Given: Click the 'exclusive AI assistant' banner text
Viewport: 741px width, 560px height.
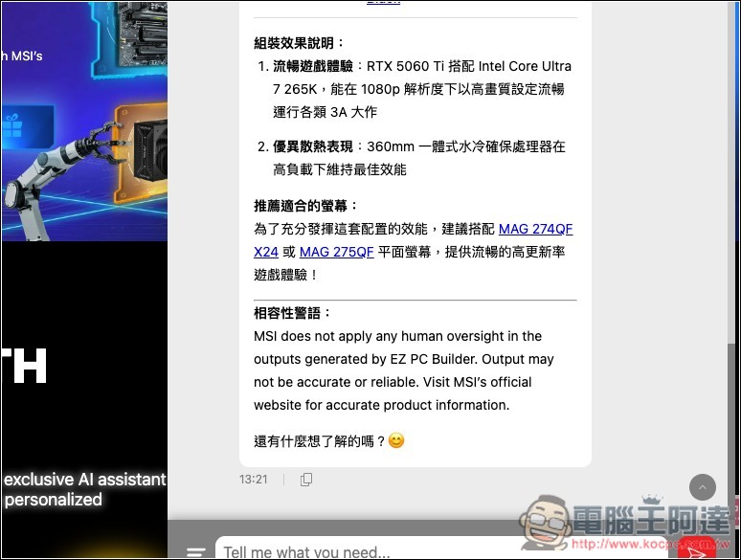Looking at the screenshot, I should [x=84, y=480].
